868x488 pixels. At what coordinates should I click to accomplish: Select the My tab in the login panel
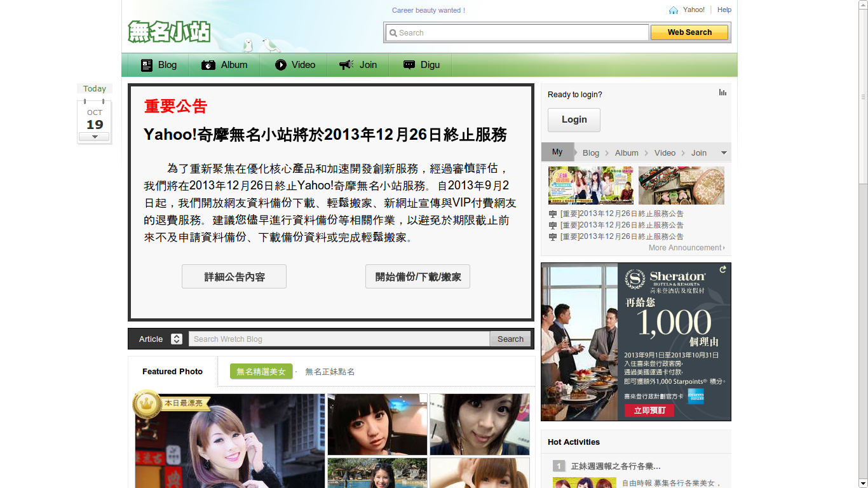click(x=557, y=152)
